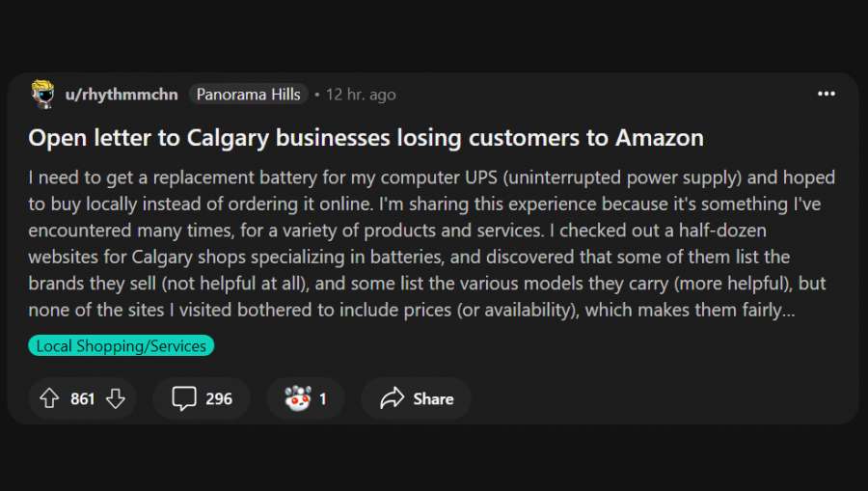The height and width of the screenshot is (491, 868).
Task: Expand truncated text at the trailing ellipsis
Action: click(x=789, y=311)
